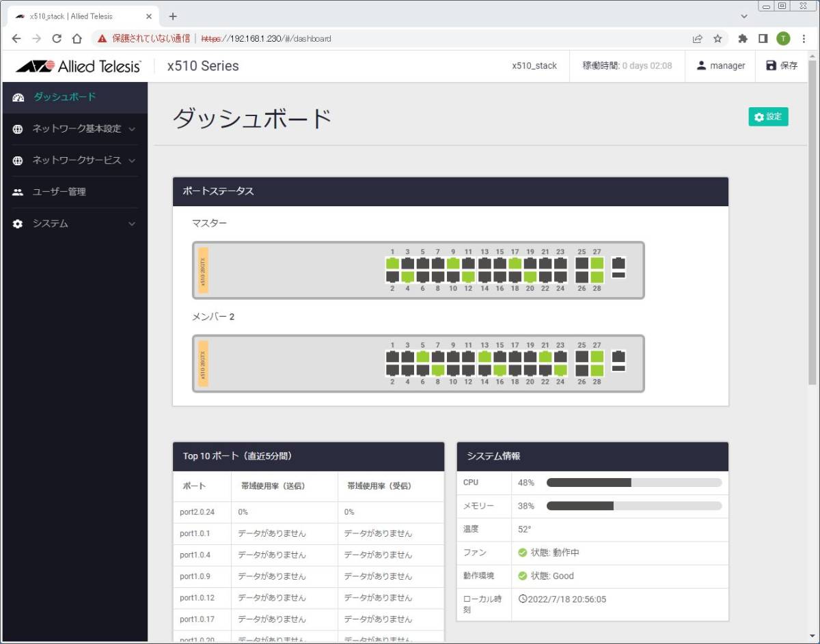Click member 2 switch port 13
This screenshot has width=820, height=644.
point(484,356)
